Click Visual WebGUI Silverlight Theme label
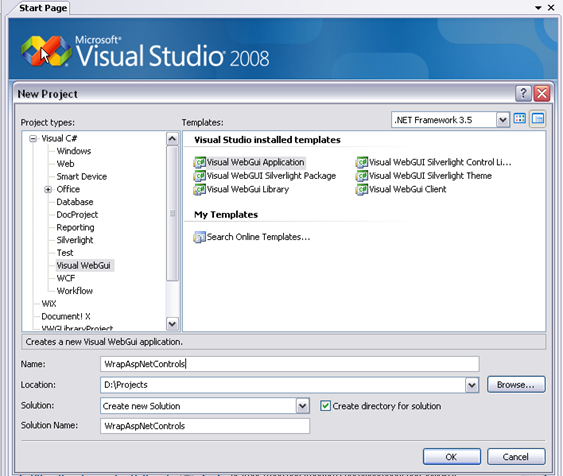Viewport: 563px width, 476px height. coord(430,176)
